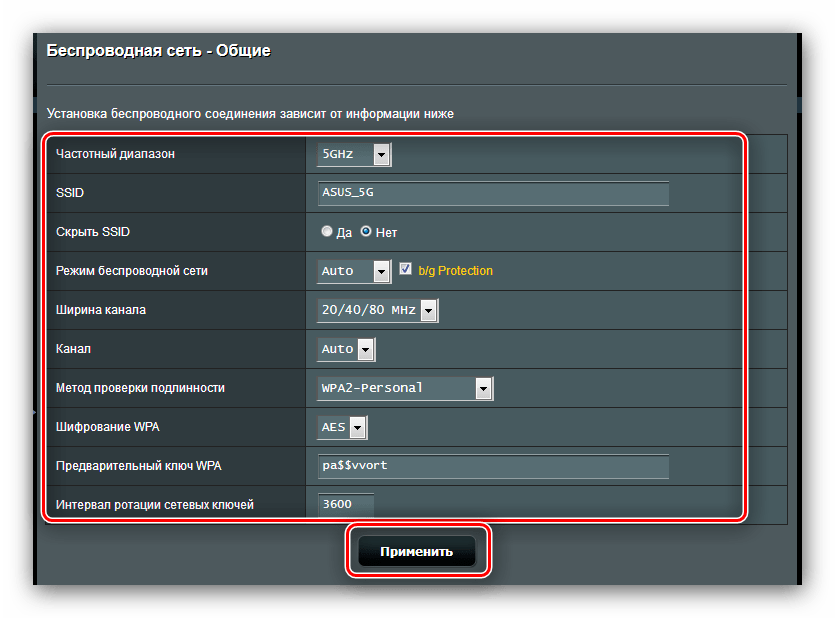Edit the SSID field containing ASUS_5G

(x=493, y=193)
